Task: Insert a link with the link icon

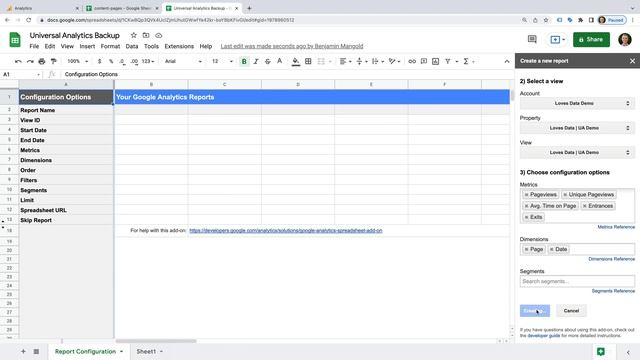Action: pos(412,61)
